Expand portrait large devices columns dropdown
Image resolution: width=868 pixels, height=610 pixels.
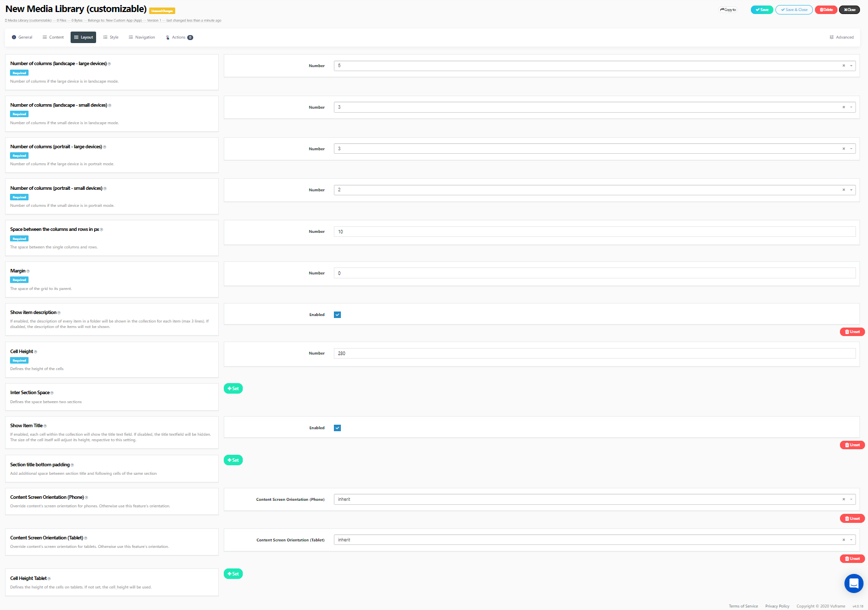[851, 149]
